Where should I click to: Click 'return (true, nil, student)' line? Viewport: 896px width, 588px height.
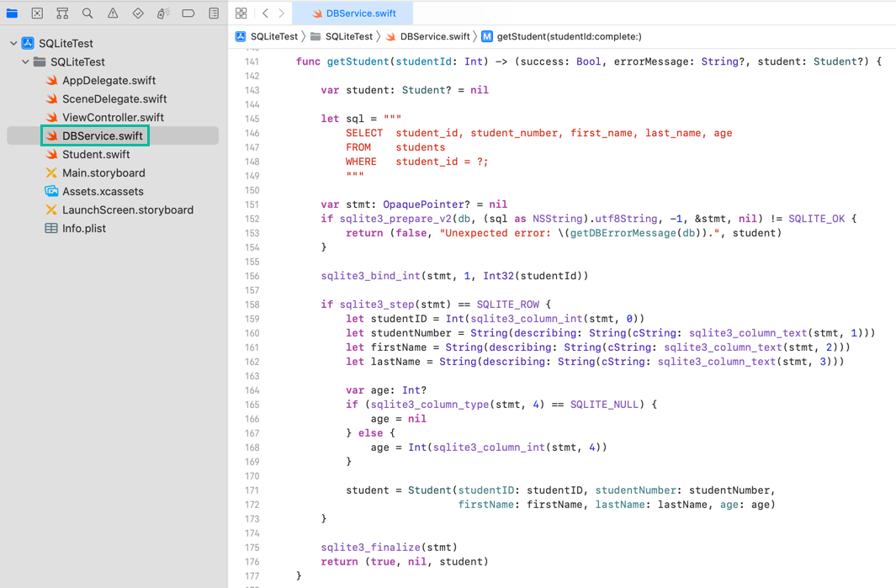(405, 562)
